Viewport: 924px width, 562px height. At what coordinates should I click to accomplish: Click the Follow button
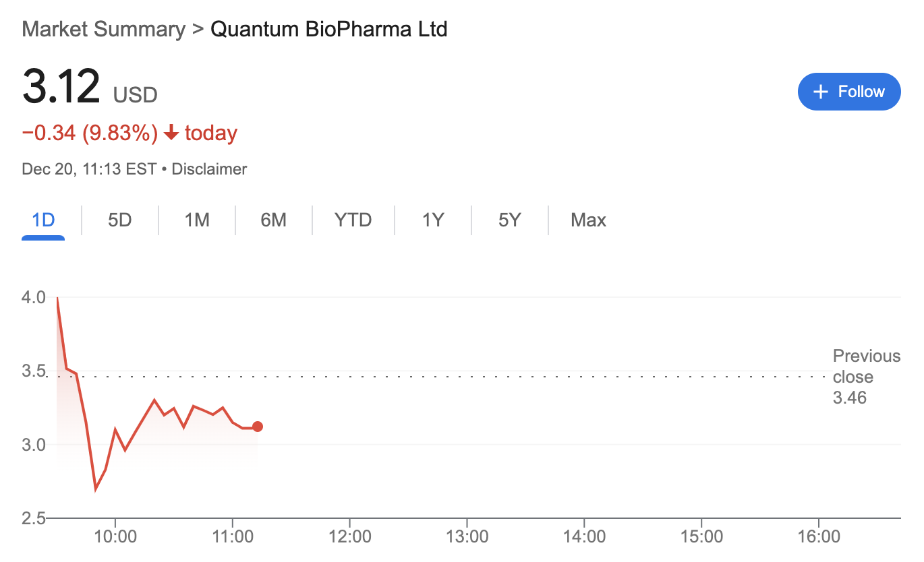point(848,92)
